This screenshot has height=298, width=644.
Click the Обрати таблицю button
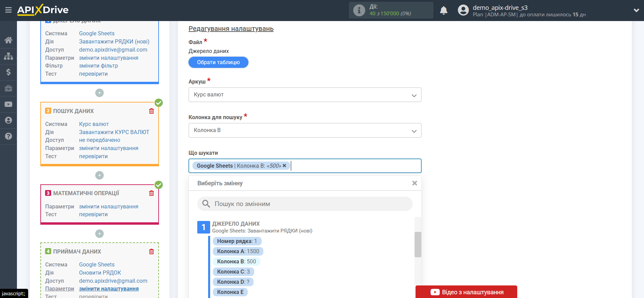coord(218,62)
